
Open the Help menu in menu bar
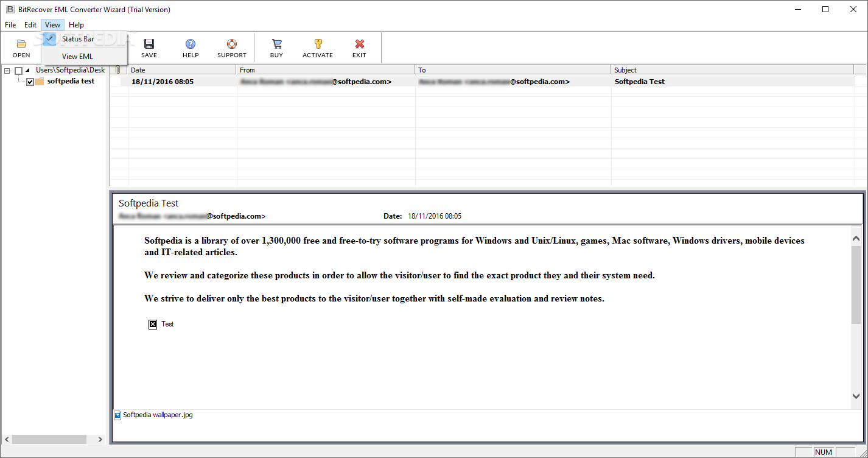pos(76,25)
